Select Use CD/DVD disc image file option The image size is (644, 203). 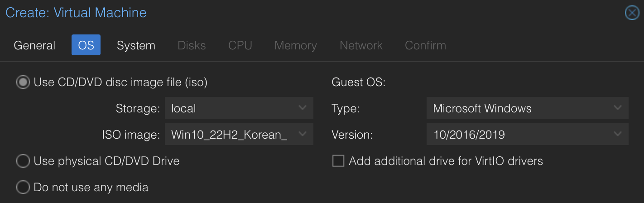[23, 82]
